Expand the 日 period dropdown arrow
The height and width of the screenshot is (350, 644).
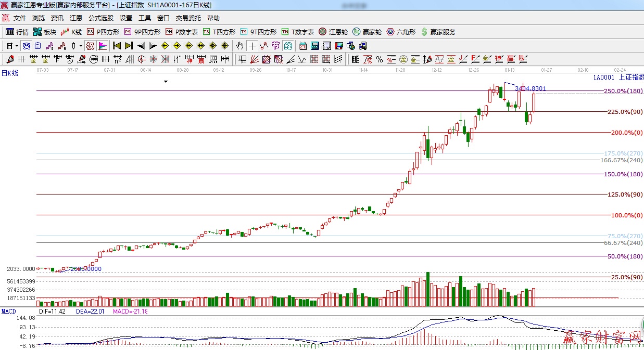[17, 46]
